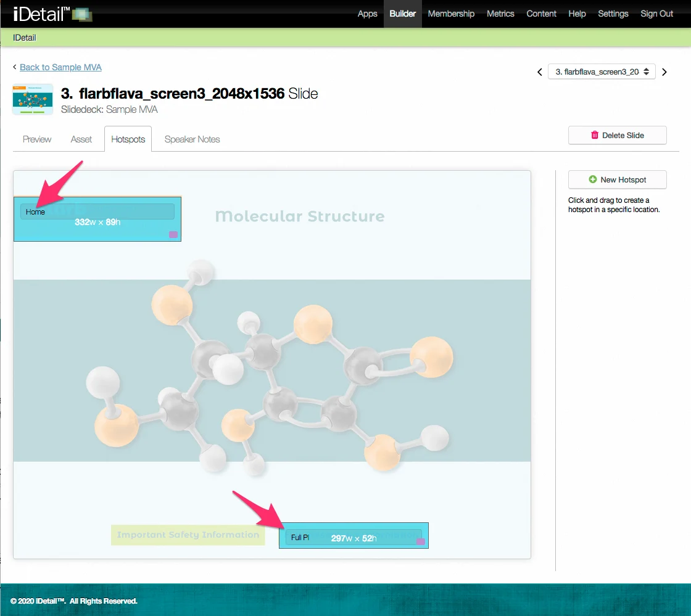The image size is (691, 616).
Task: Click the green plus icon on New Hotspot
Action: coord(593,179)
